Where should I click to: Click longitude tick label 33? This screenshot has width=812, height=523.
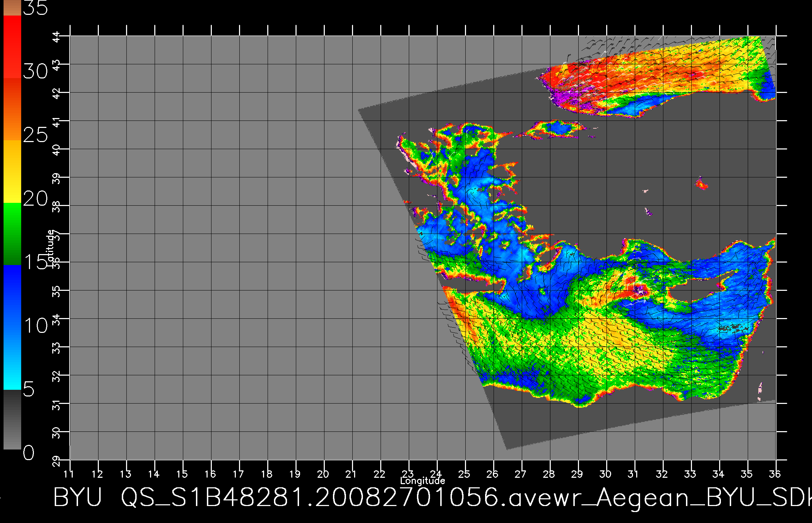tap(691, 474)
